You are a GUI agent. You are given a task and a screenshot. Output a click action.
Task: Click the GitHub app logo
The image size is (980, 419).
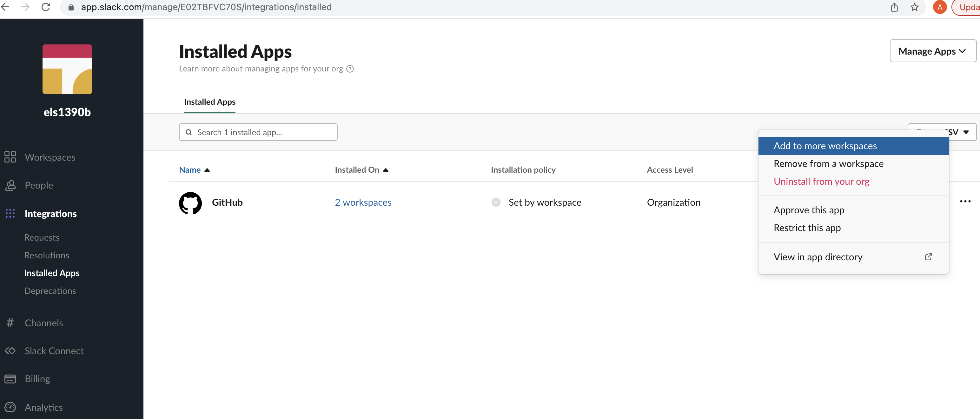click(x=190, y=203)
